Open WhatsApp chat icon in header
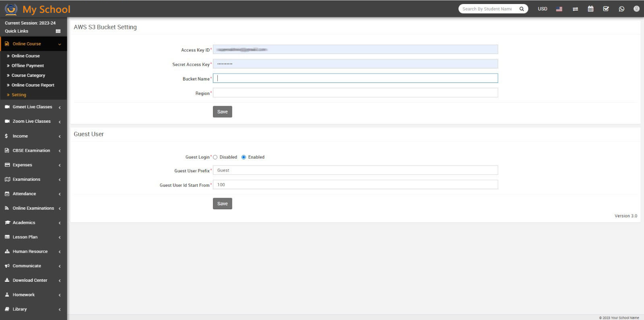The width and height of the screenshot is (644, 320). [x=621, y=9]
